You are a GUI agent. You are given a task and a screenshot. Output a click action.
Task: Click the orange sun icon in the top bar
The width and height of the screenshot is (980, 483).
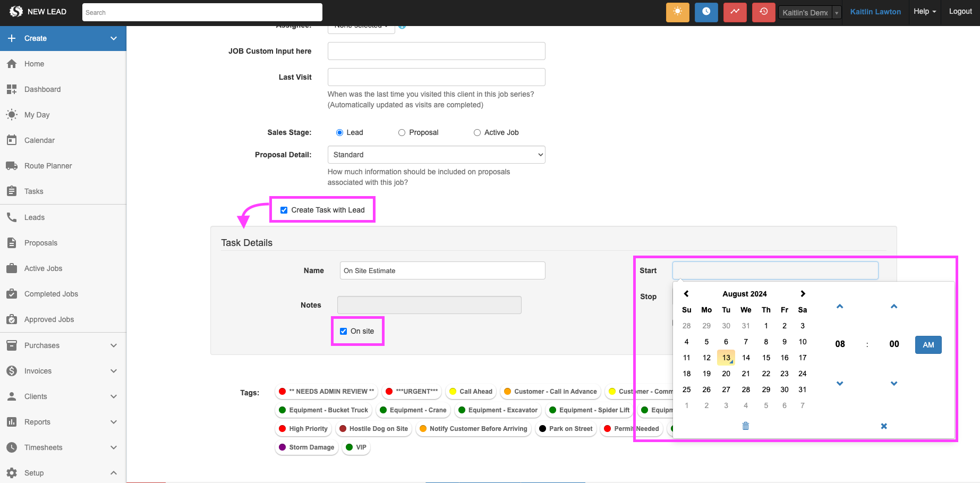tap(677, 12)
